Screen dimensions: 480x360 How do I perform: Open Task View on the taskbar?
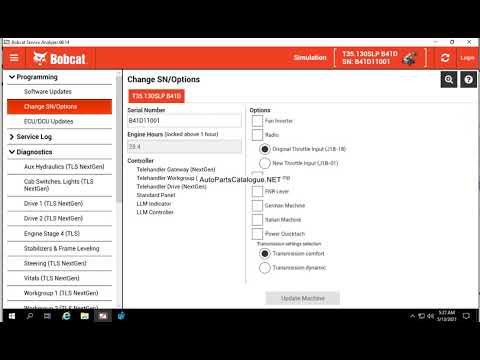tap(48, 316)
